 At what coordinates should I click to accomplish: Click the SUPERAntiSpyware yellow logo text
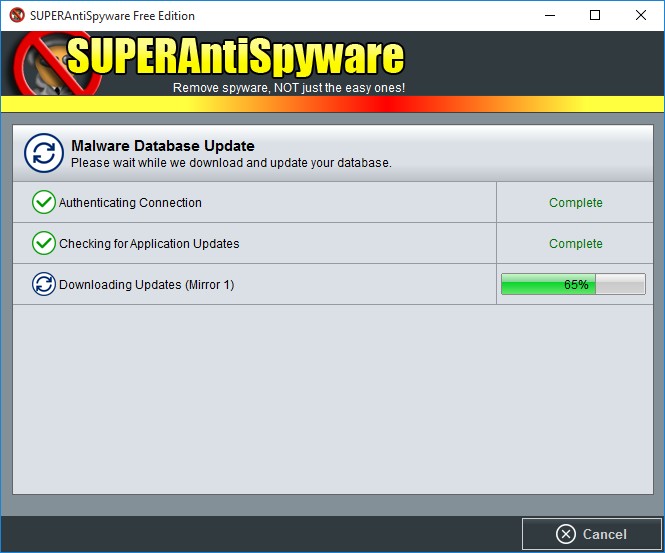(x=235, y=56)
